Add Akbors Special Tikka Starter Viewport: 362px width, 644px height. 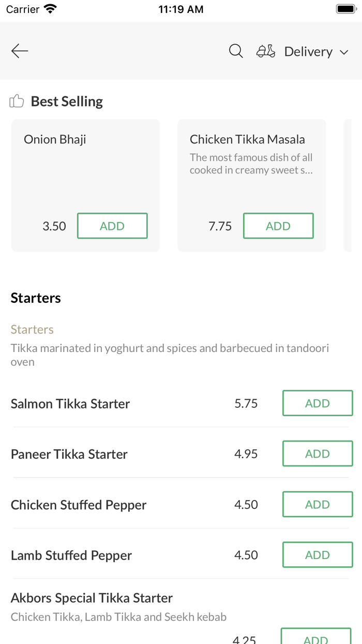coord(315,638)
